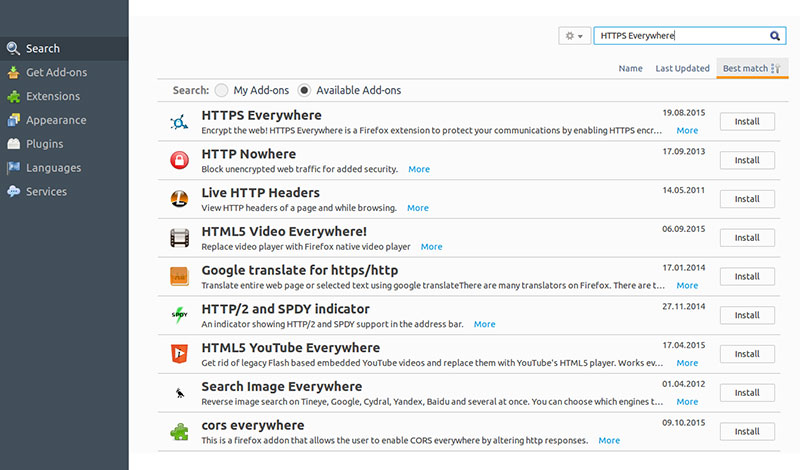Open More link for HTTP Nowhere
Screen dimensions: 800x470
pos(419,169)
